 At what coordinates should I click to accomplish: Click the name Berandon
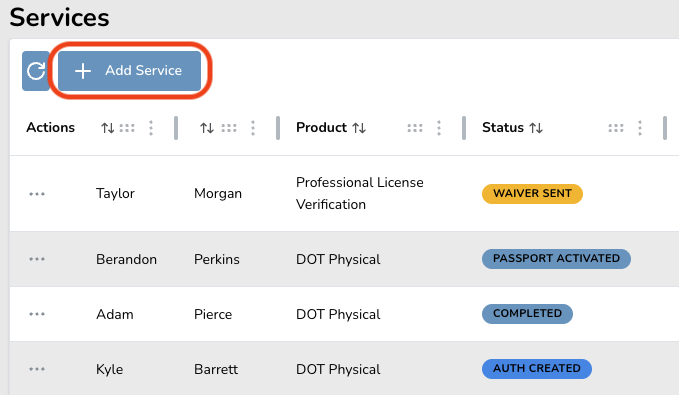(126, 259)
